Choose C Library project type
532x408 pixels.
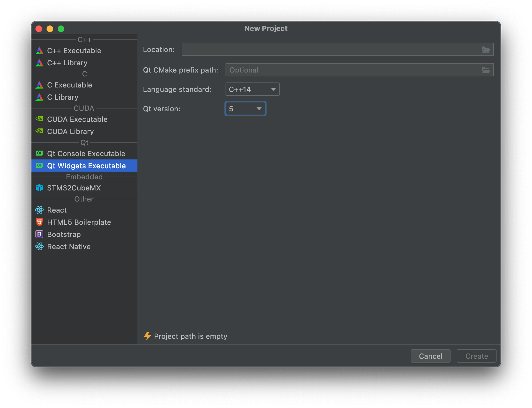tap(84, 97)
